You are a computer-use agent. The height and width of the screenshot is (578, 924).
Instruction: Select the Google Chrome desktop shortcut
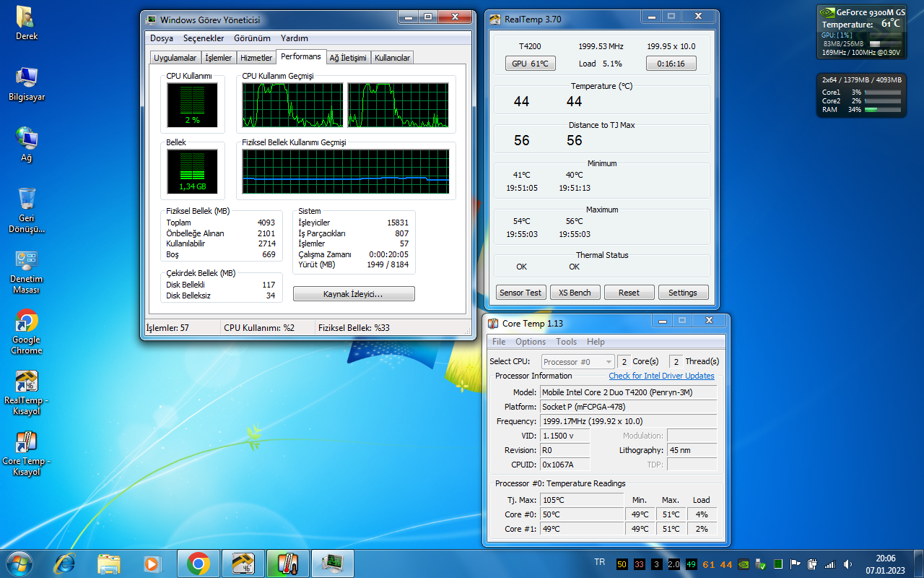tap(27, 332)
